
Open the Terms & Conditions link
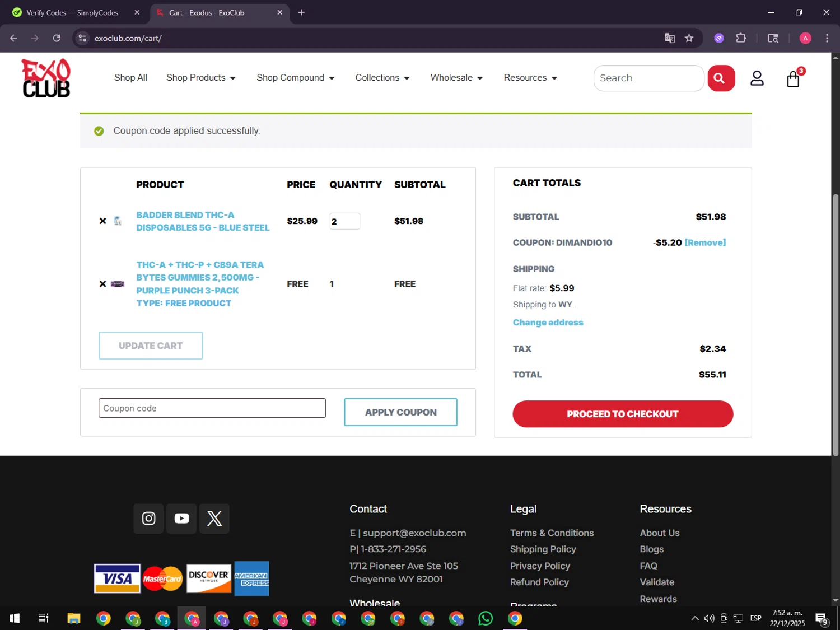pos(552,533)
